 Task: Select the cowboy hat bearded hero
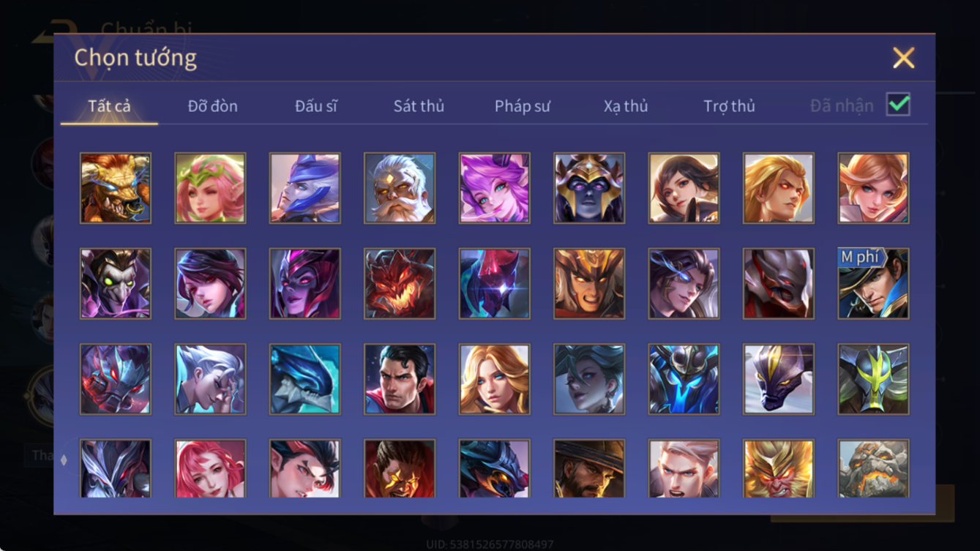click(589, 468)
